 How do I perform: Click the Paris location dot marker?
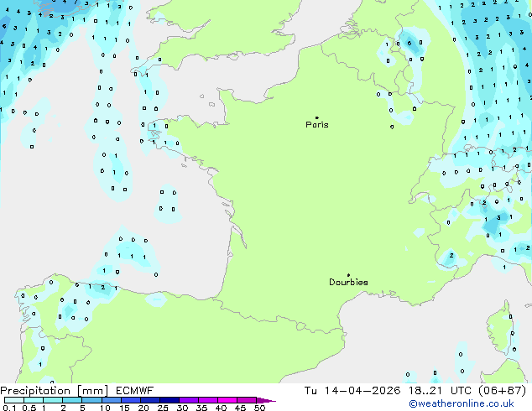point(317,117)
